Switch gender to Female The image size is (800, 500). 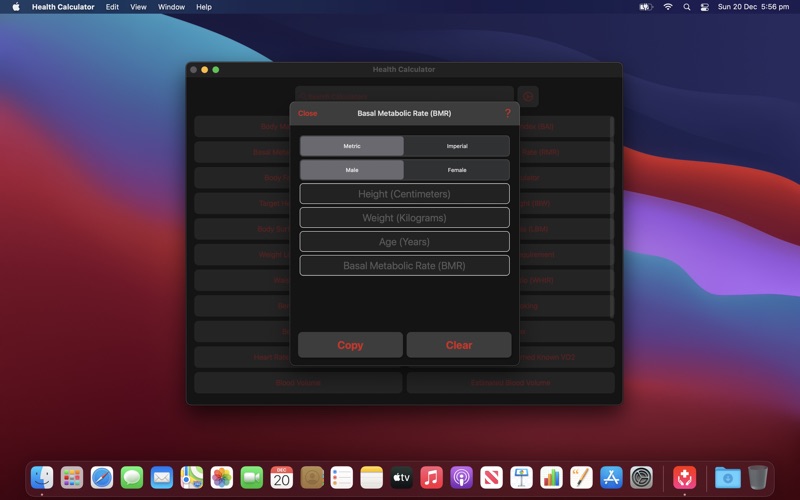coord(457,170)
